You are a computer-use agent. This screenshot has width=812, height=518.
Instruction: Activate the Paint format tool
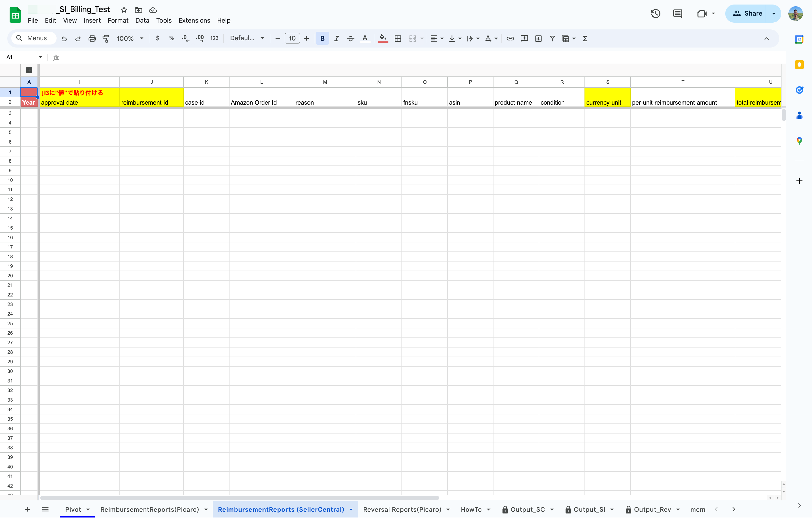pyautogui.click(x=106, y=38)
